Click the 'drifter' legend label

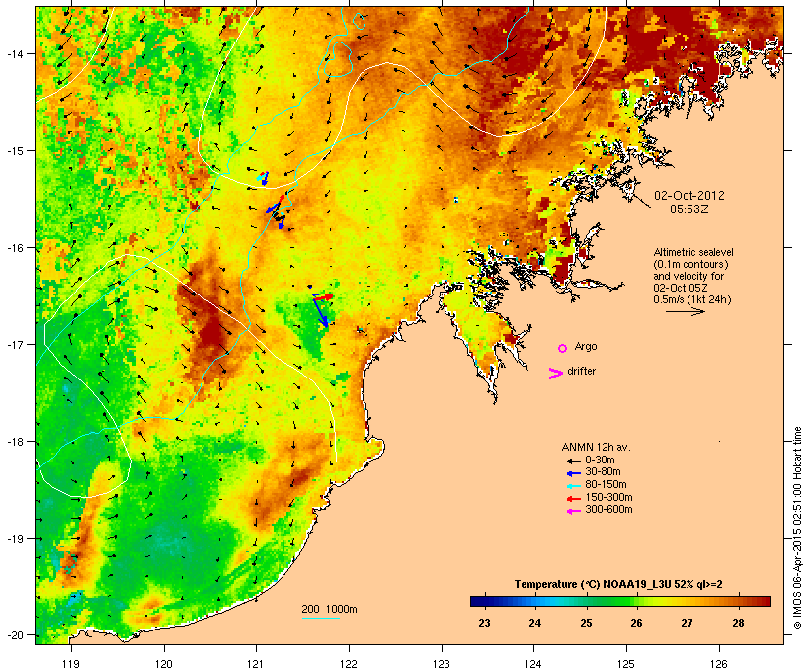581,371
